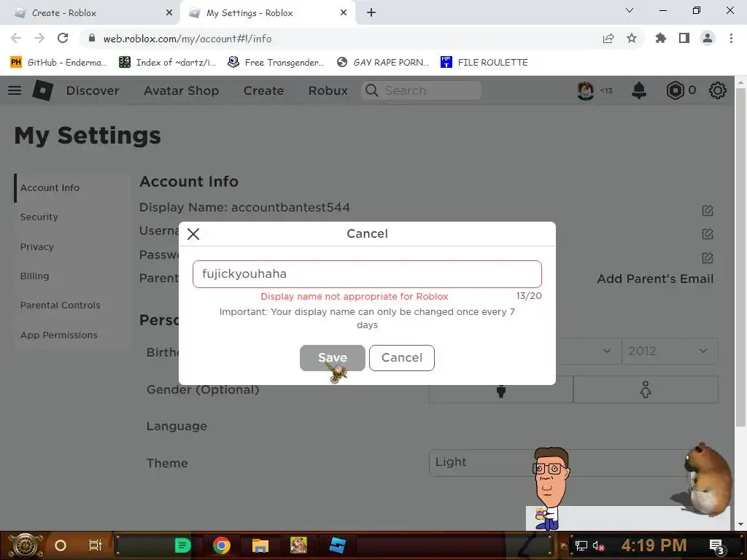Edit the username with pencil icon

[x=708, y=234]
